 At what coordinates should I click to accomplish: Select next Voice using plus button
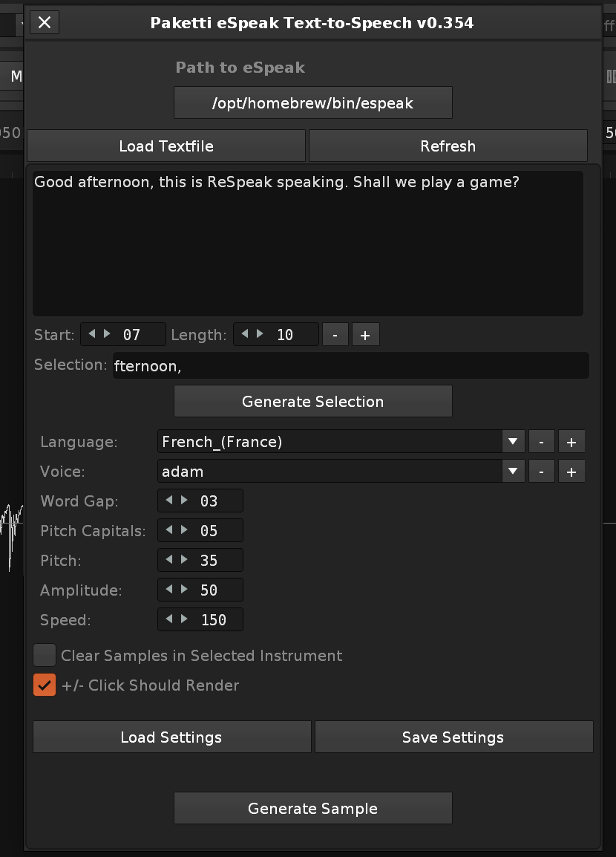(571, 472)
